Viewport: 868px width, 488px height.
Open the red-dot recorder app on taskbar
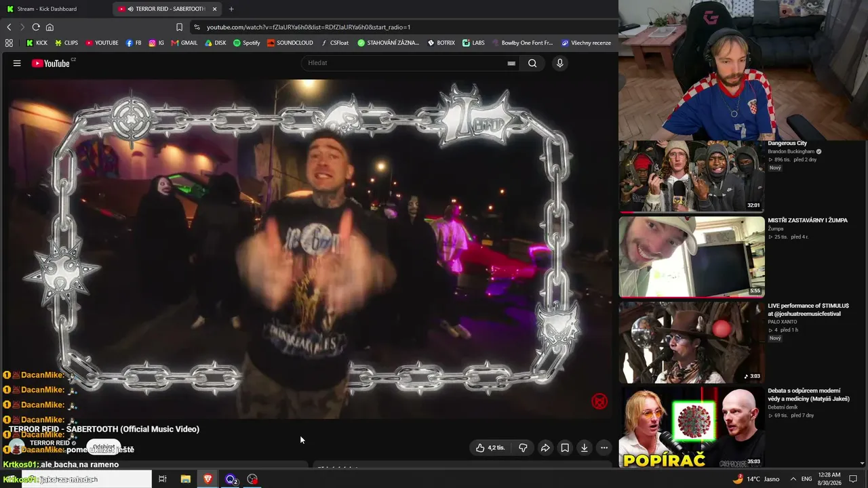click(252, 479)
